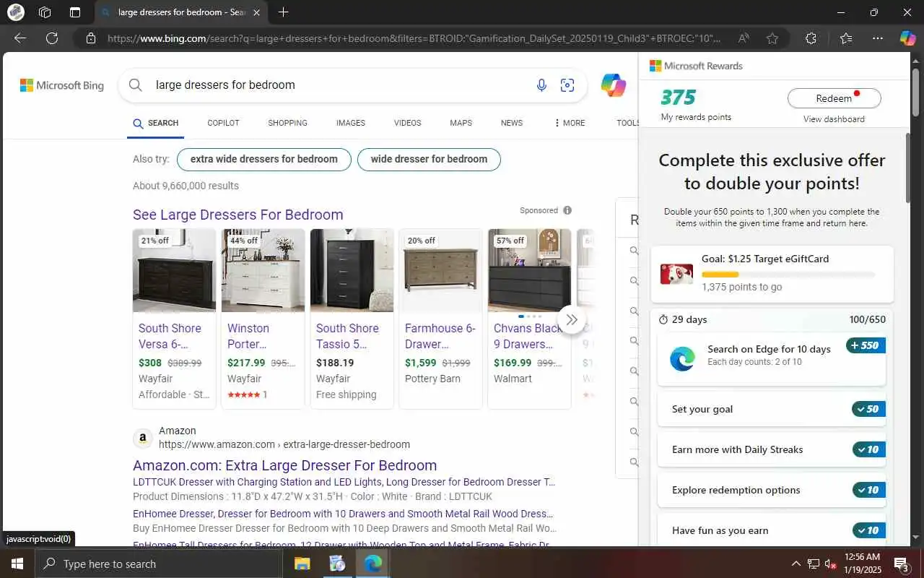This screenshot has width=924, height=578.
Task: Open Amazon.com Extra Large Dresser result
Action: pyautogui.click(x=284, y=465)
